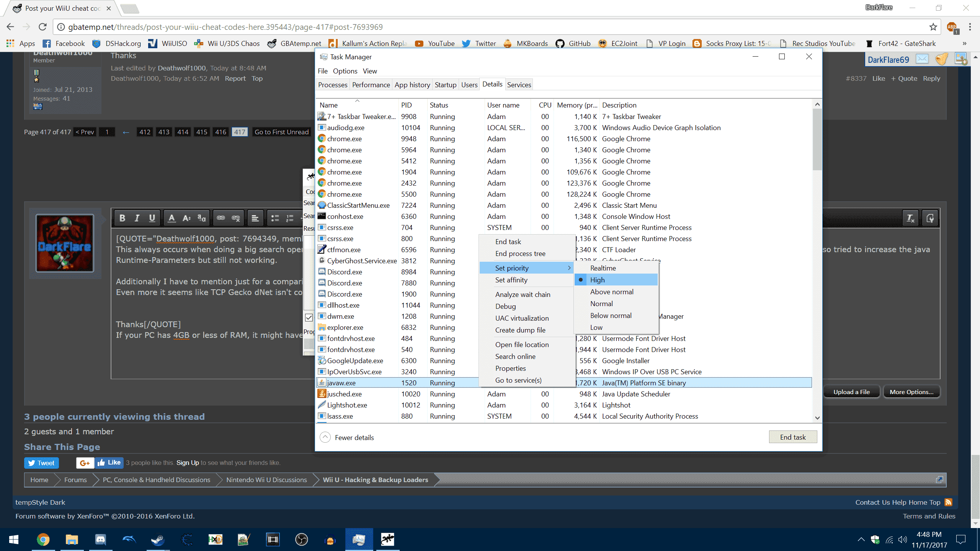This screenshot has width=980, height=551.
Task: Toggle underline in the forum reply editor
Action: pyautogui.click(x=152, y=218)
